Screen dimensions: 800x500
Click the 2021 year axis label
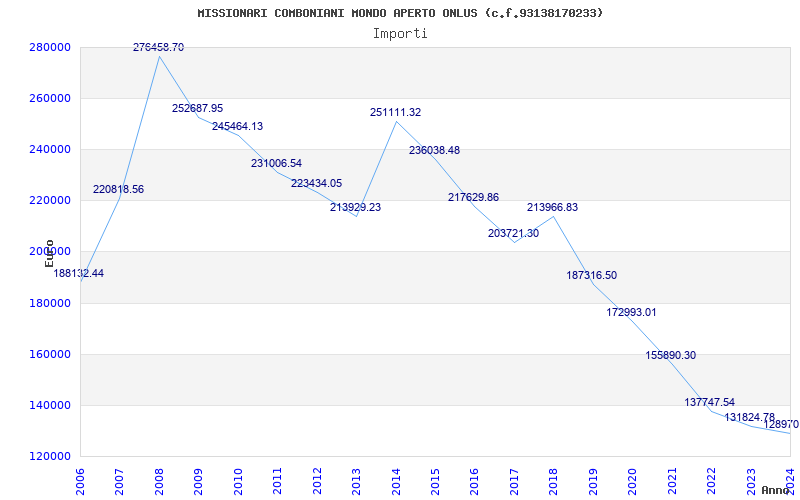[672, 480]
